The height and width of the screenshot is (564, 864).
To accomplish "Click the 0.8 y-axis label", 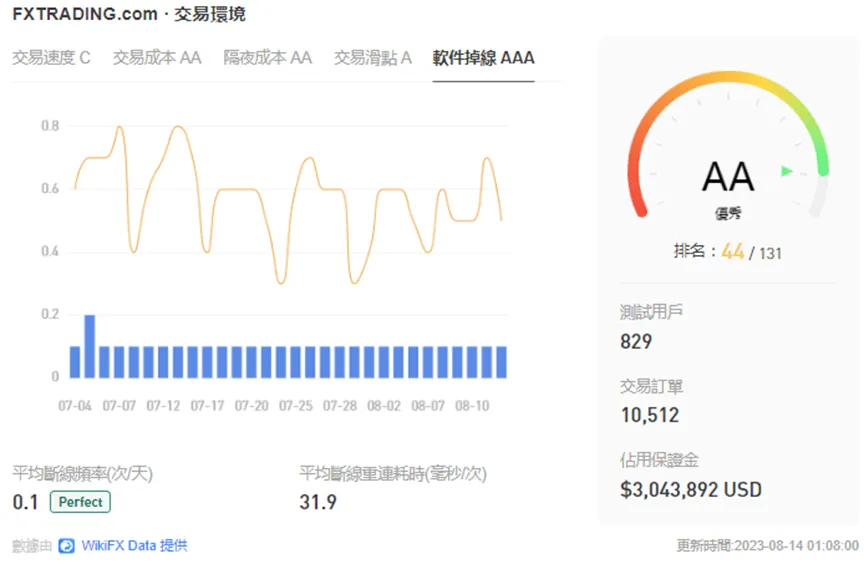I will [x=50, y=126].
